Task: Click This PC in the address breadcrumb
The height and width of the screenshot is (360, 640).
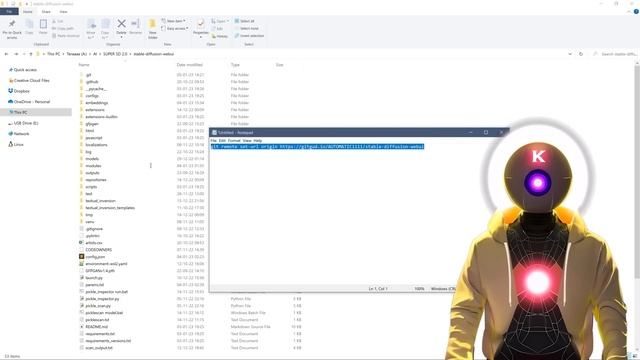Action: [53, 54]
